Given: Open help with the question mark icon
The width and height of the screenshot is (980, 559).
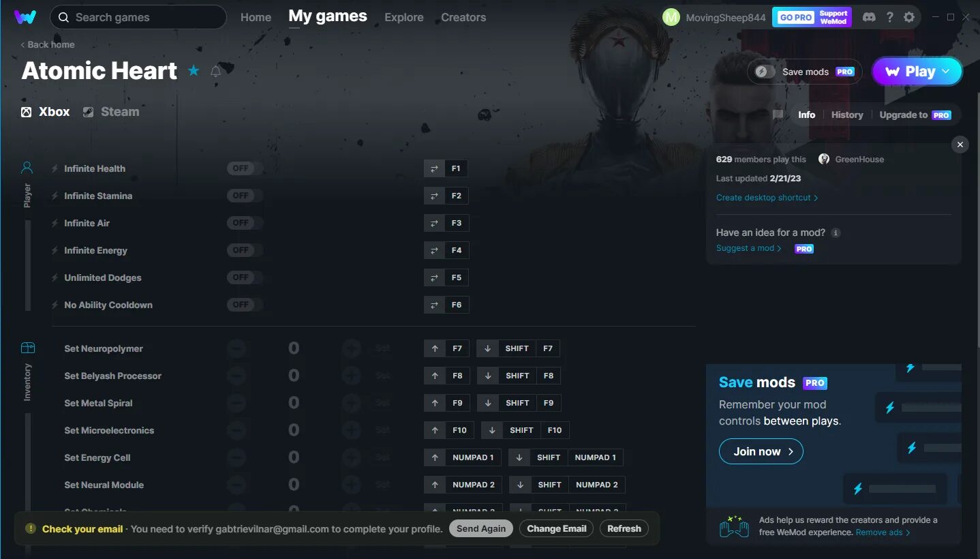Looking at the screenshot, I should click(889, 17).
